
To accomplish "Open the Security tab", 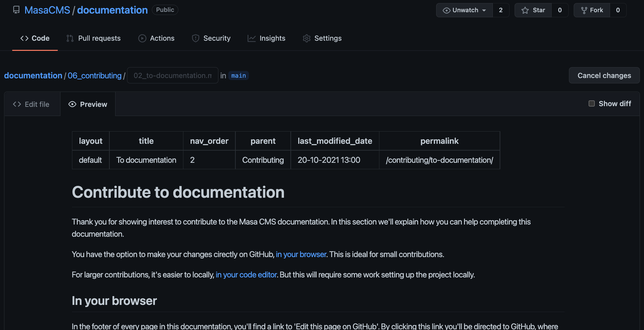I will [x=211, y=38].
